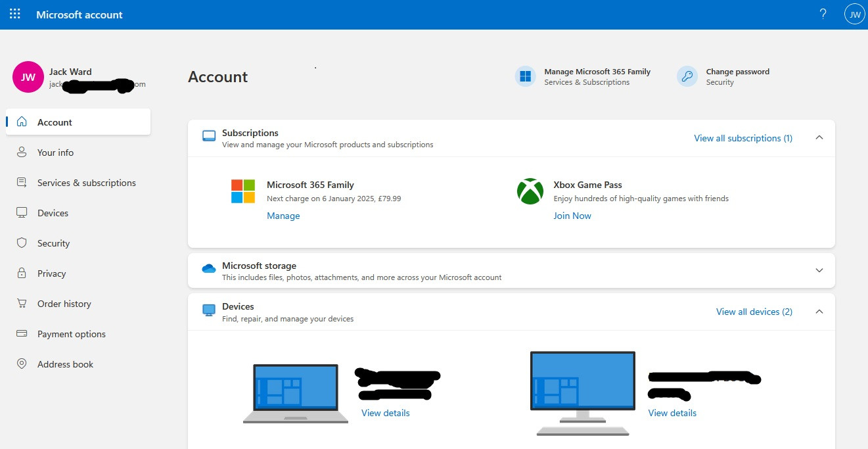The width and height of the screenshot is (868, 449).
Task: Click View details for the desktop device
Action: pyautogui.click(x=672, y=413)
